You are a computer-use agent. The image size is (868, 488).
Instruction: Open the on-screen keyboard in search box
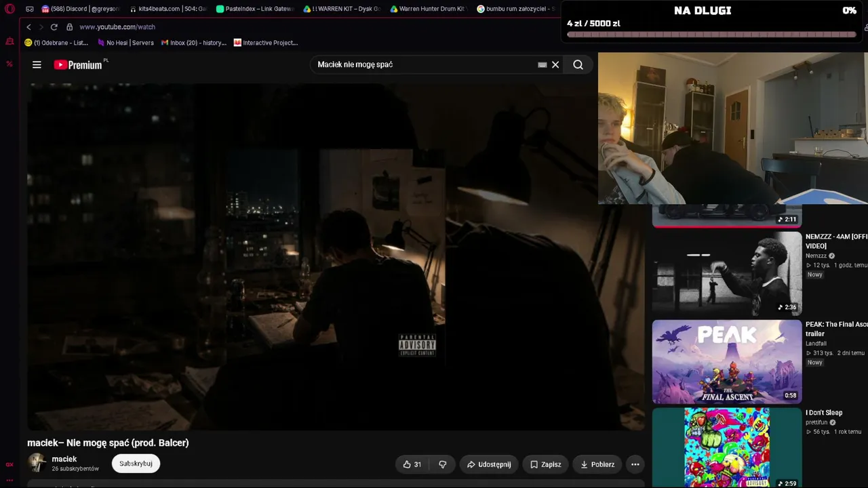coord(542,64)
